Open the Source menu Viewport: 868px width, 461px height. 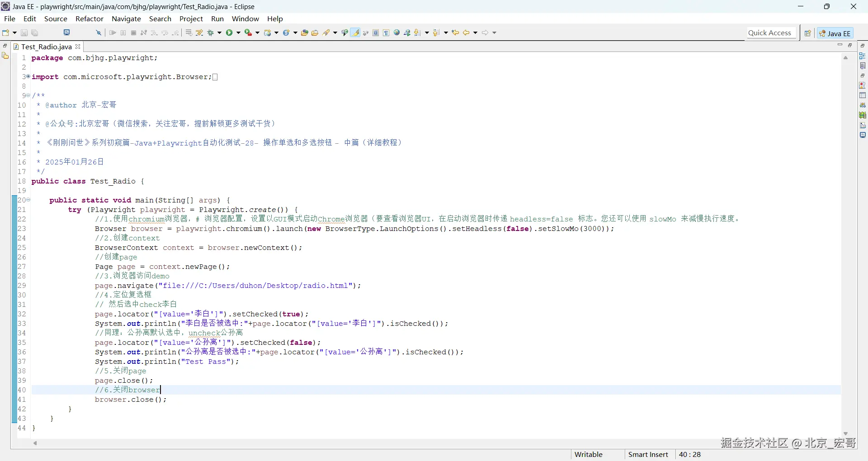pos(56,19)
